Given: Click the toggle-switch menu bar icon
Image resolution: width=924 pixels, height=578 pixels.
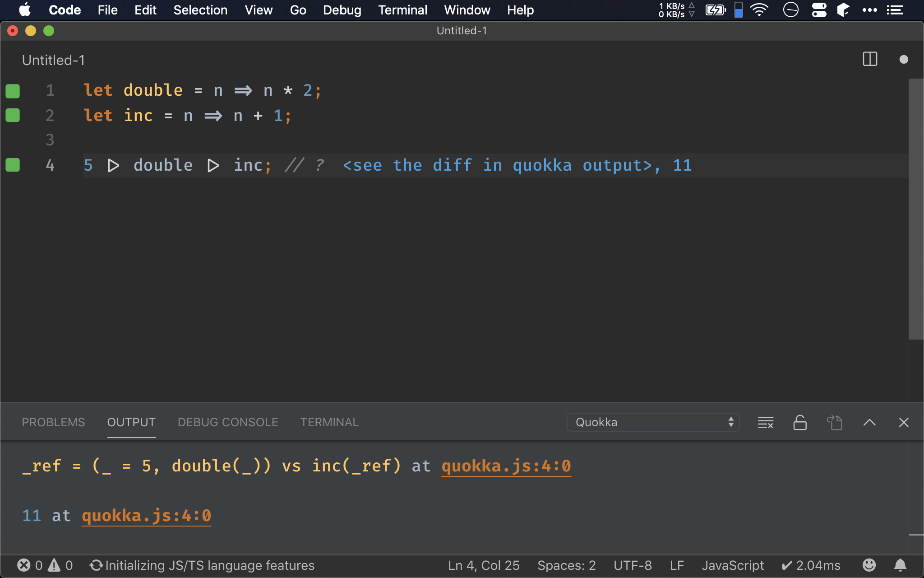Looking at the screenshot, I should (x=819, y=10).
